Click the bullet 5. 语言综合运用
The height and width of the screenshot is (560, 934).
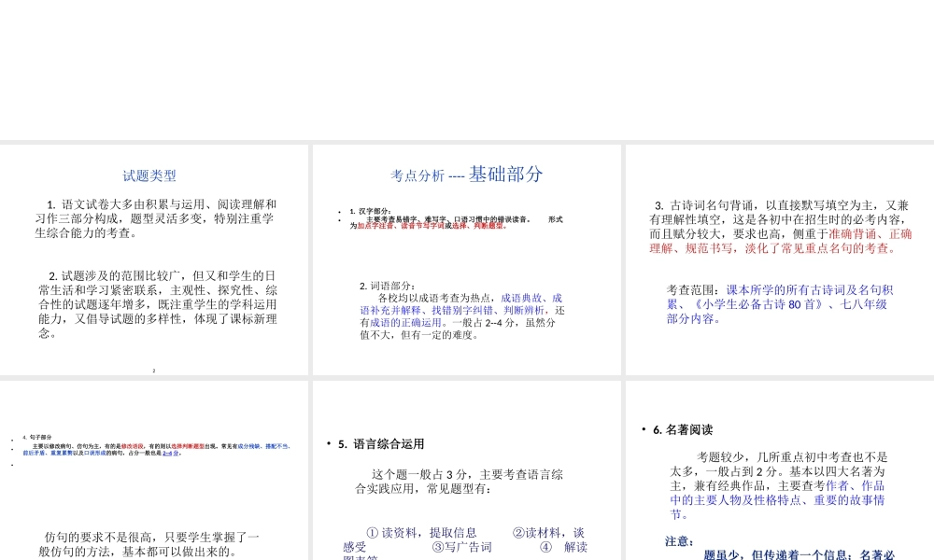tap(382, 444)
